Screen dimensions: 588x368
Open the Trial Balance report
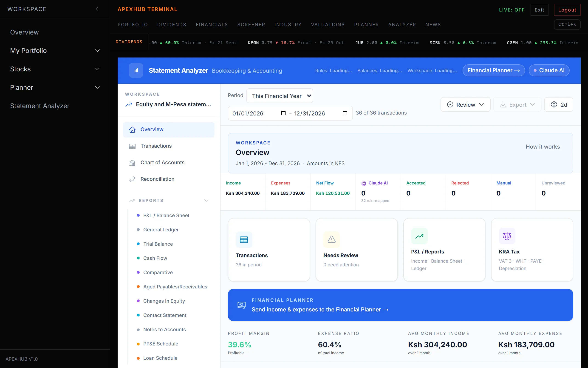pos(158,244)
